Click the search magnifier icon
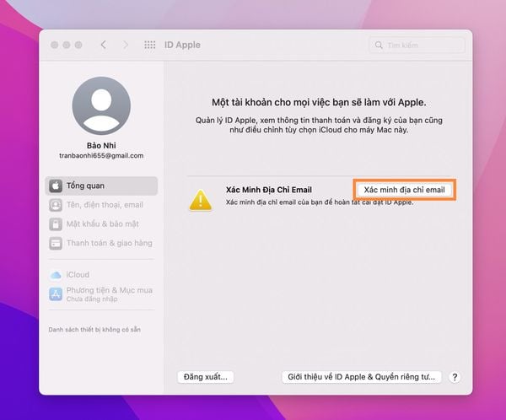506x420 pixels. point(379,45)
